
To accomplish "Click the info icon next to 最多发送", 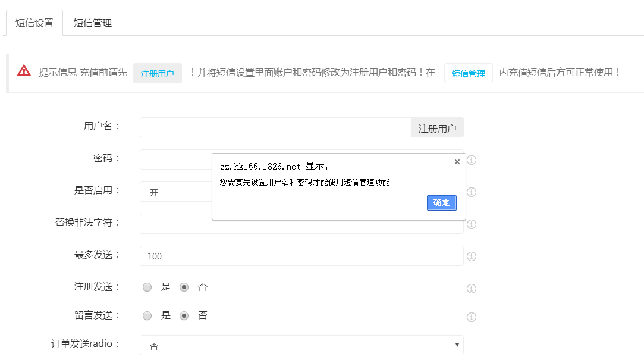I will pyautogui.click(x=472, y=256).
